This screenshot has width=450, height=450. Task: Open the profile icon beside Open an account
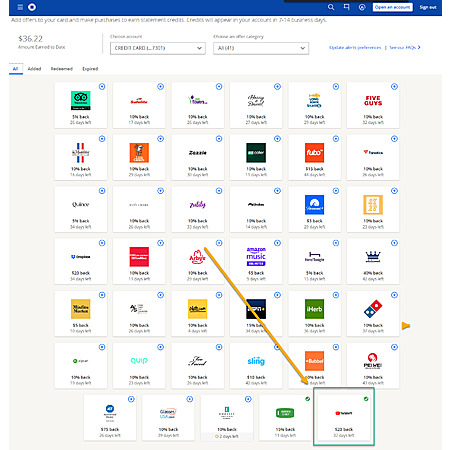pyautogui.click(x=362, y=7)
